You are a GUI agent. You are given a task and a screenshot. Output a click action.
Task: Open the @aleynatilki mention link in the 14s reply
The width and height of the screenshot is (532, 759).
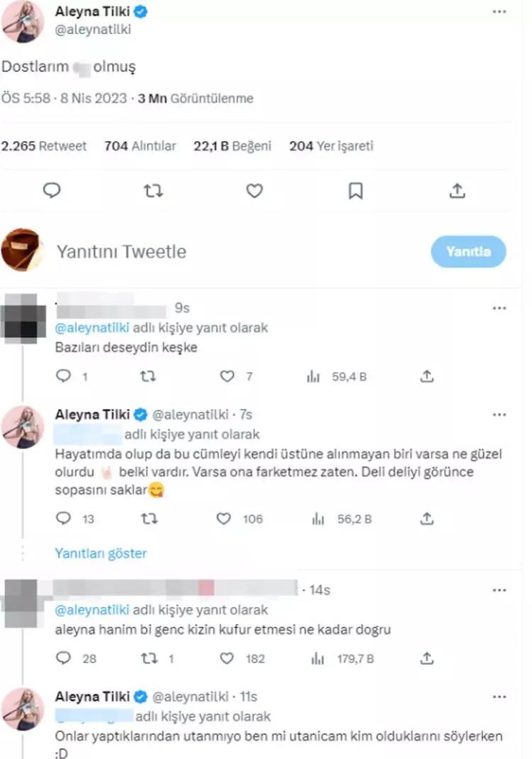(92, 610)
